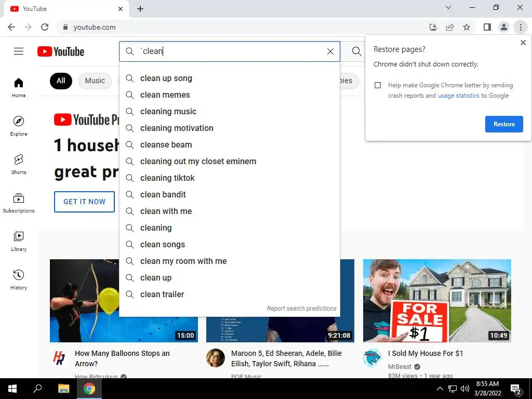Click Report search predictions link
This screenshot has height=399, width=532.
[x=302, y=309]
